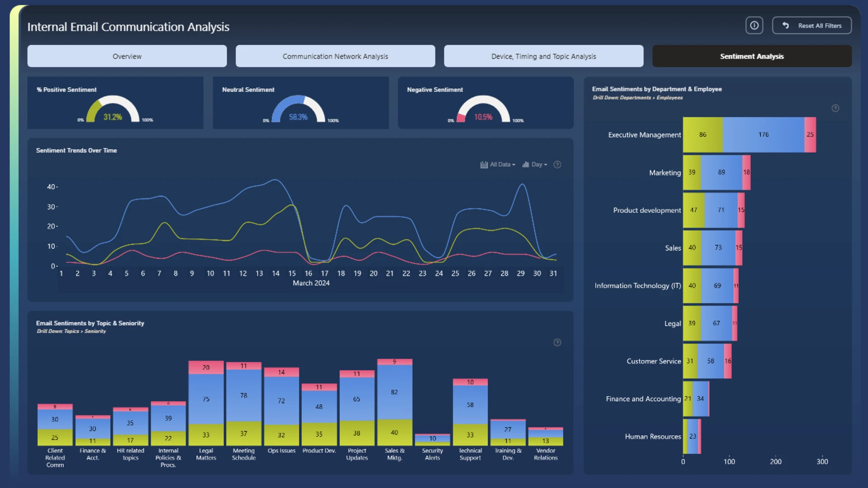The width and height of the screenshot is (868, 488).
Task: Click the undo arrow in Reset All Filters
Action: [786, 25]
